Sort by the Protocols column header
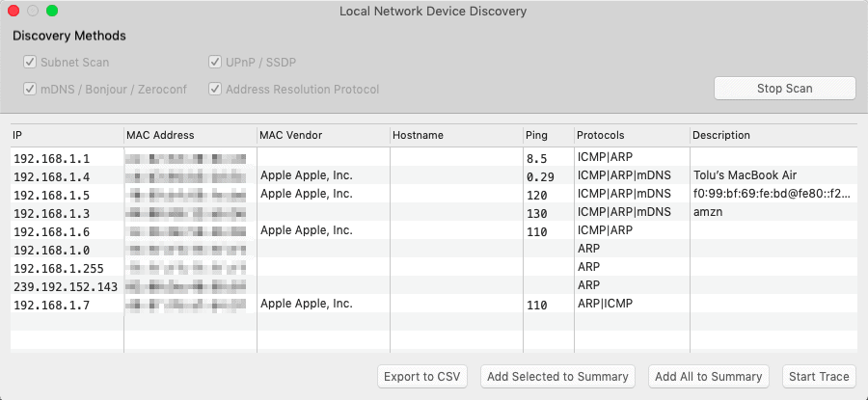The image size is (868, 400). click(631, 135)
